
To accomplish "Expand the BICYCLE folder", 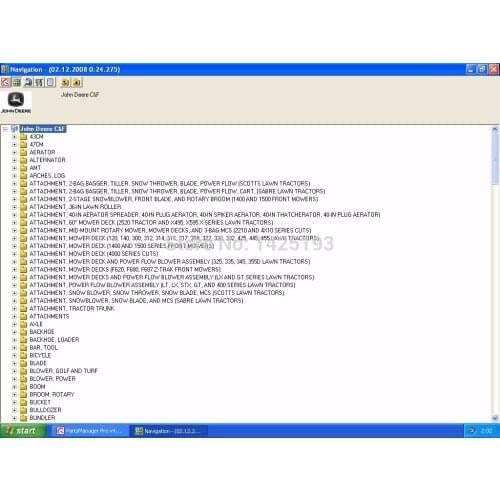I will pos(14,355).
